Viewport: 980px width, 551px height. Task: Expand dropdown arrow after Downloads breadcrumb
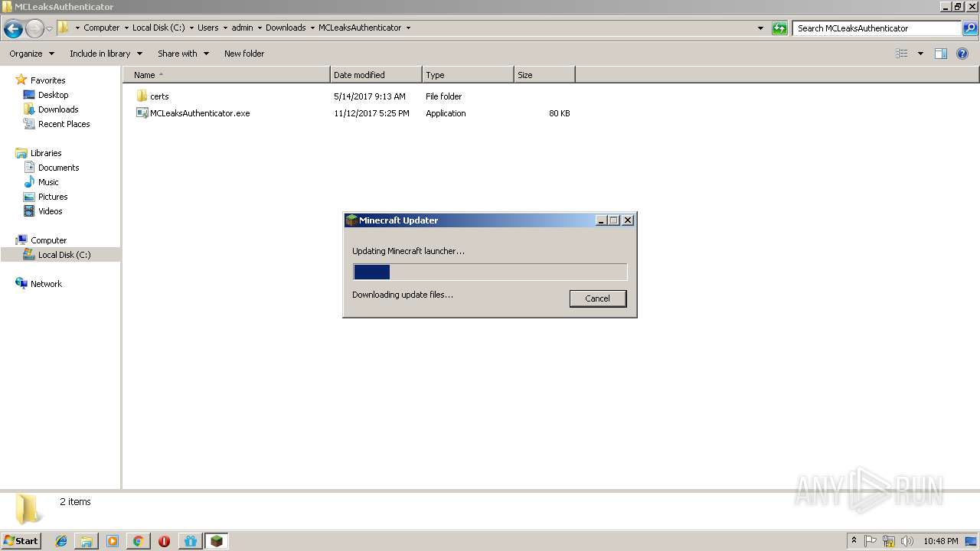[312, 28]
